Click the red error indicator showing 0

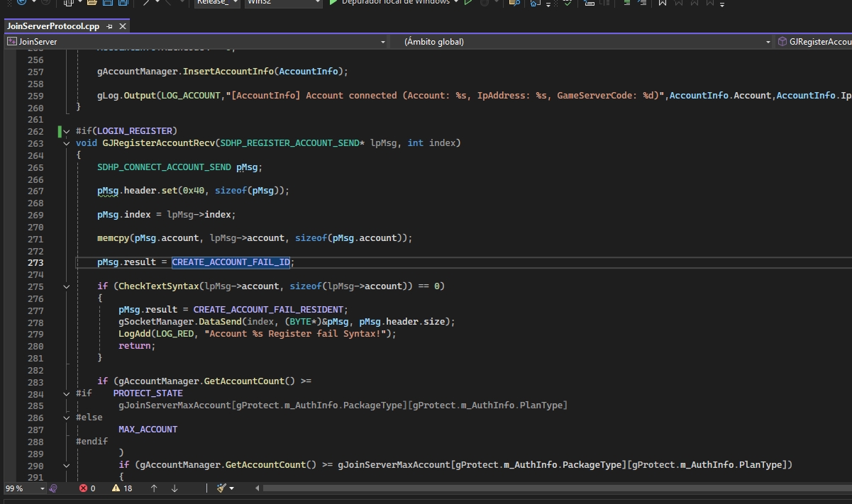coord(87,488)
